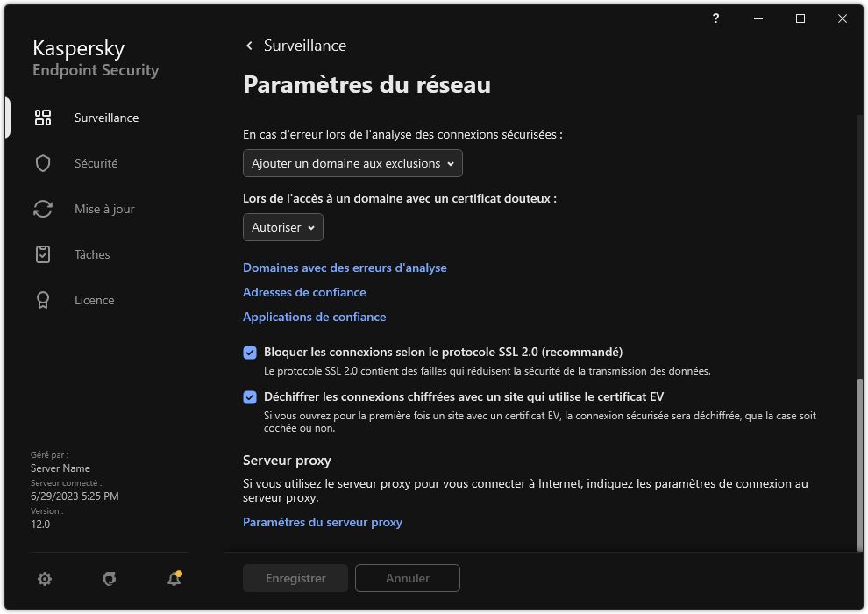Open the Surveillance section in sidebar
The image size is (868, 614).
105,118
